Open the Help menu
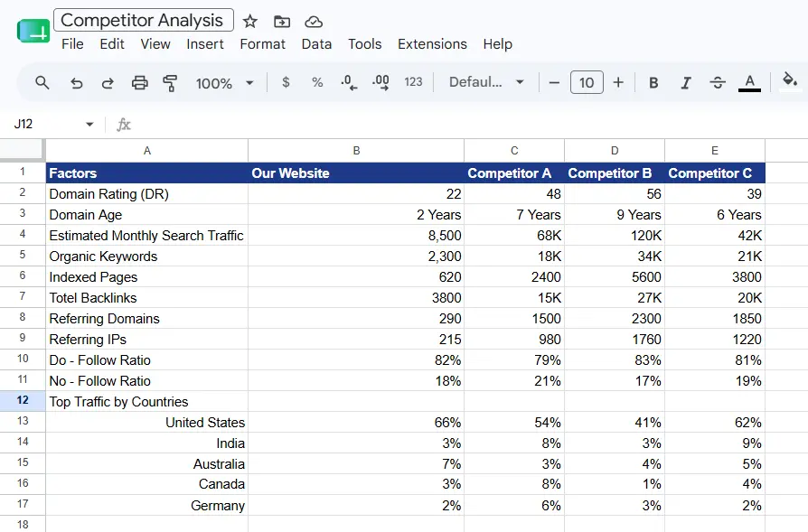This screenshot has height=532, width=808. [497, 44]
